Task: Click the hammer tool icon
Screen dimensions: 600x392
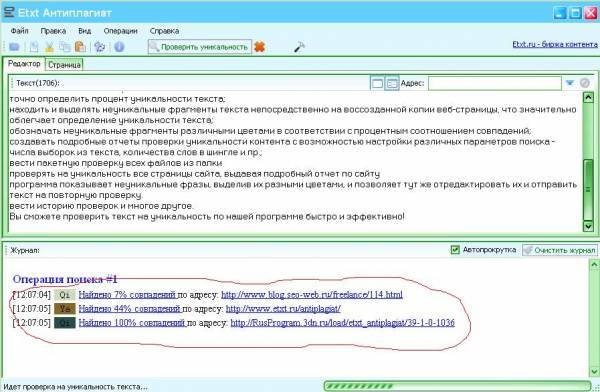Action: [299, 47]
